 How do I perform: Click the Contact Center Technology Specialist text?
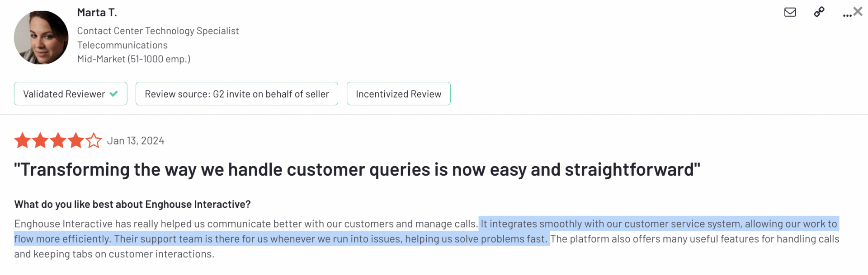pos(158,31)
